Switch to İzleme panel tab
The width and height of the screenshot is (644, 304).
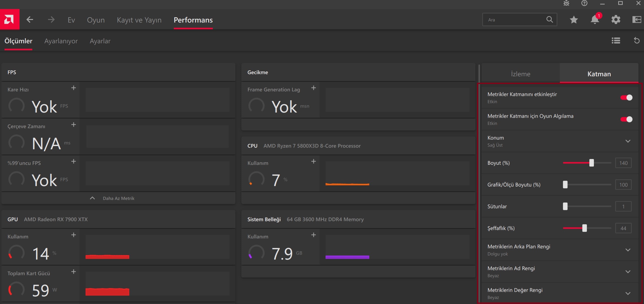click(521, 74)
